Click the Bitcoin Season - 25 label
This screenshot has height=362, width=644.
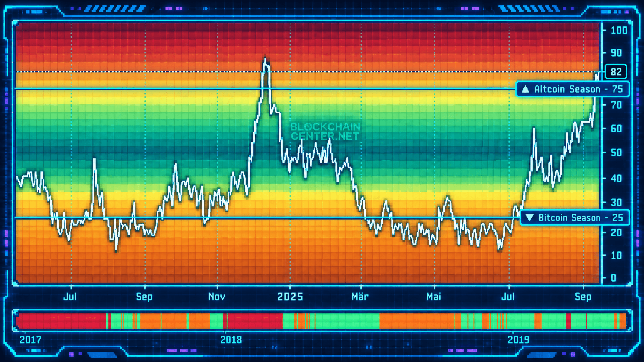pos(575,217)
